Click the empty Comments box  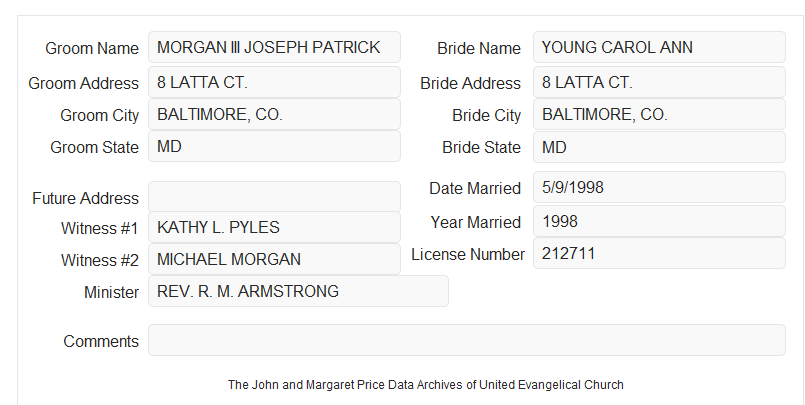467,340
